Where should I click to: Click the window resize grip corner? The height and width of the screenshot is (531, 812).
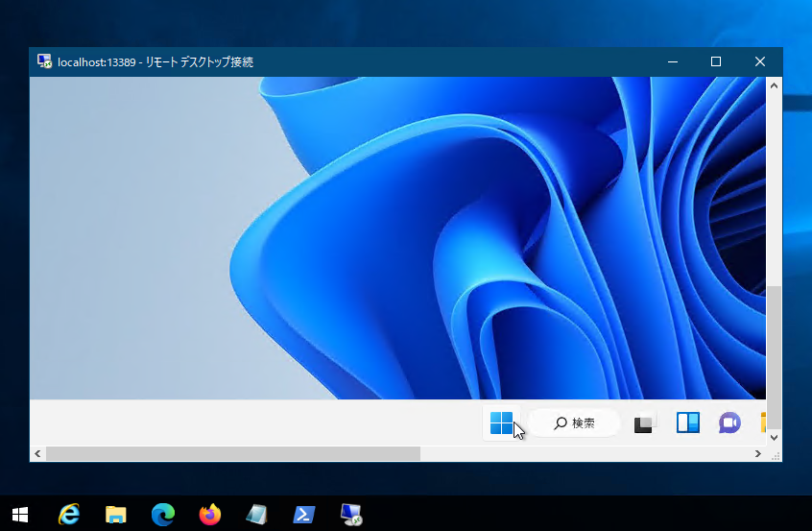[x=776, y=456]
